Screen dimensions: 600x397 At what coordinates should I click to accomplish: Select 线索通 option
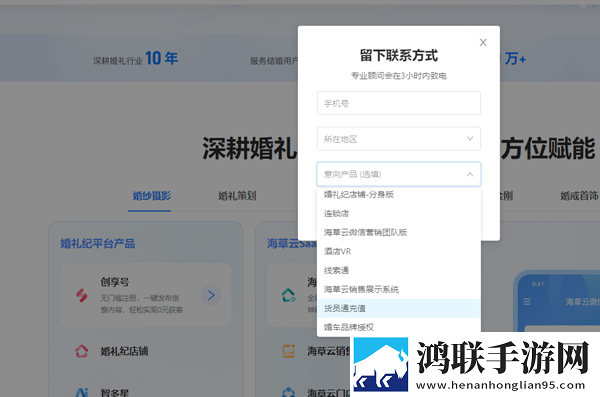pyautogui.click(x=399, y=270)
